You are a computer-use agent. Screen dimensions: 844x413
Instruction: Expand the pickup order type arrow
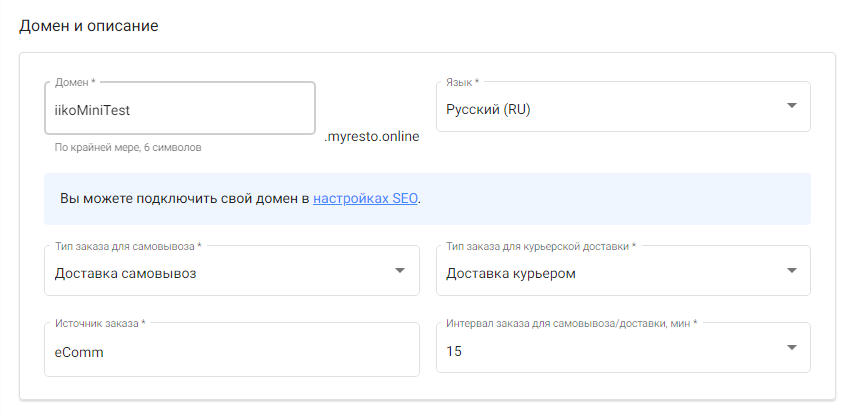point(399,270)
